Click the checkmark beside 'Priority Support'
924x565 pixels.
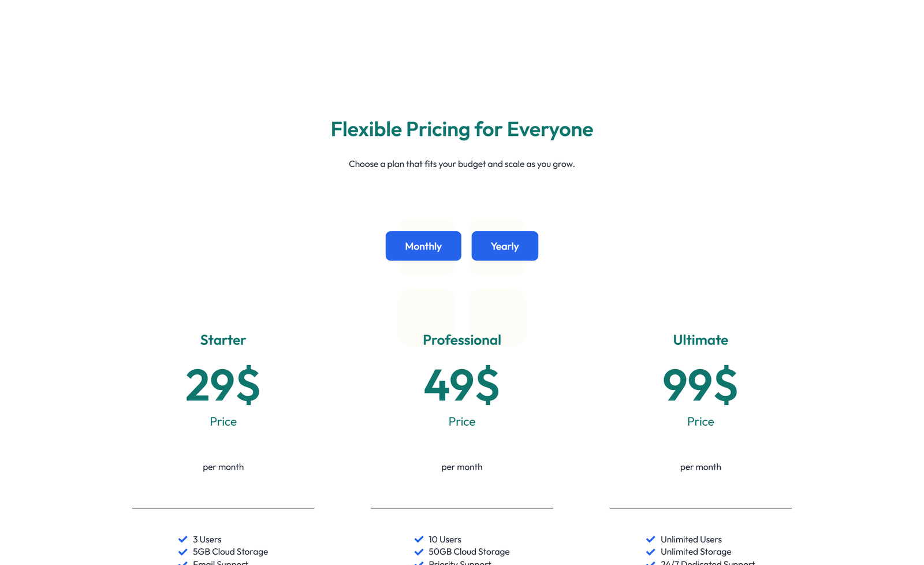(x=419, y=563)
